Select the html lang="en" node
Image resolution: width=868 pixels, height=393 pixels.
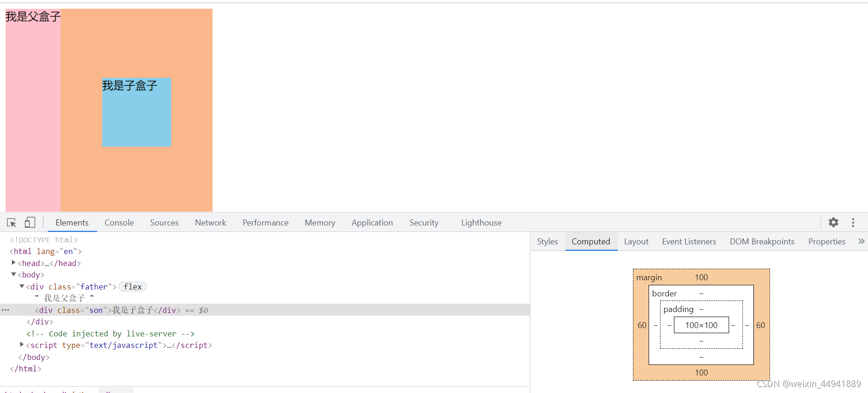click(x=46, y=251)
